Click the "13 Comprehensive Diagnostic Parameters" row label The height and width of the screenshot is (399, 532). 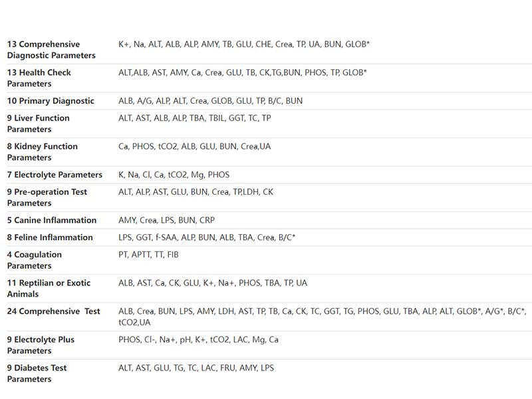pos(51,50)
